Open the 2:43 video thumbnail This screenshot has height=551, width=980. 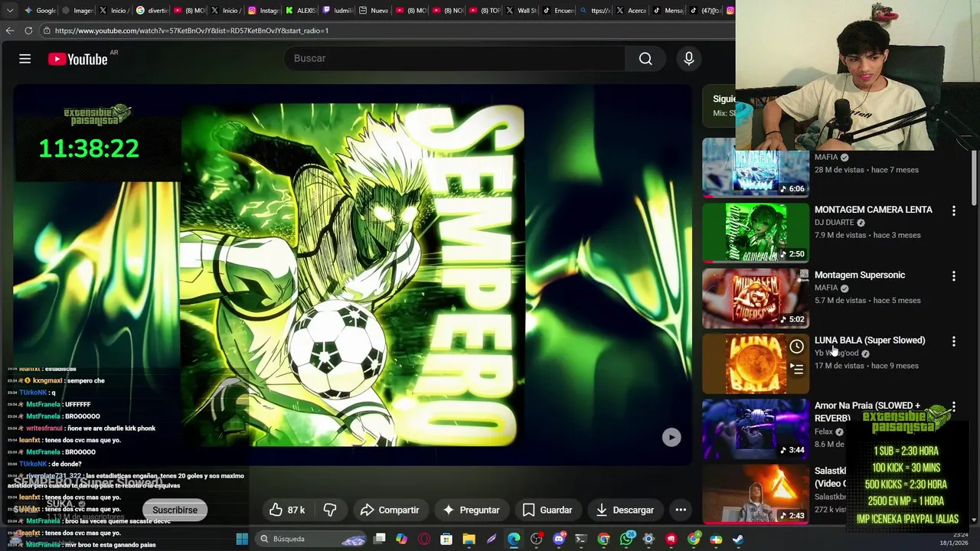756,494
